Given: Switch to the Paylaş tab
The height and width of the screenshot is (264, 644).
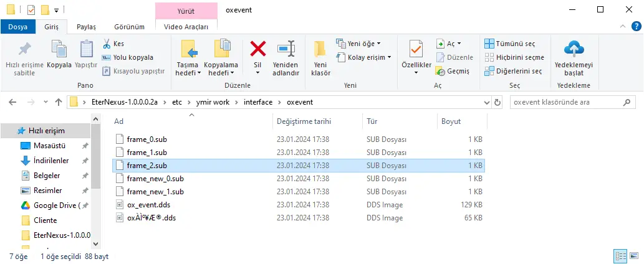Looking at the screenshot, I should (86, 27).
